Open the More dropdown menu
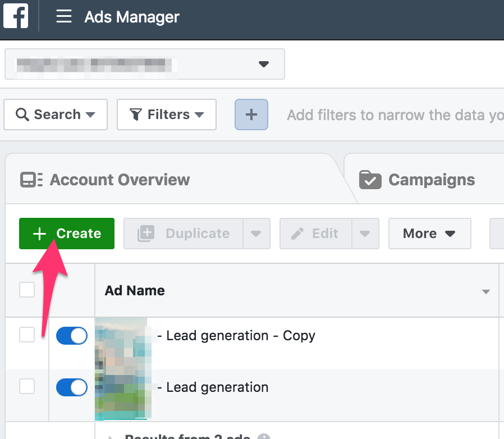 (430, 234)
